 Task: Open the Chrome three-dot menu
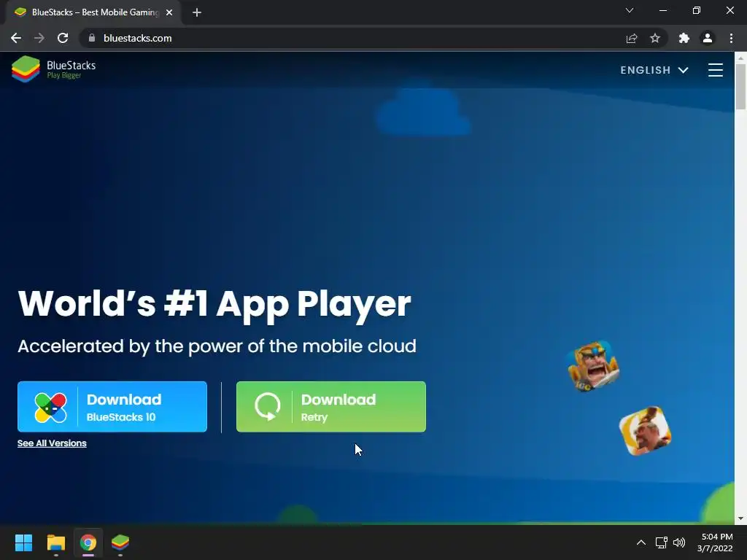[x=731, y=38]
